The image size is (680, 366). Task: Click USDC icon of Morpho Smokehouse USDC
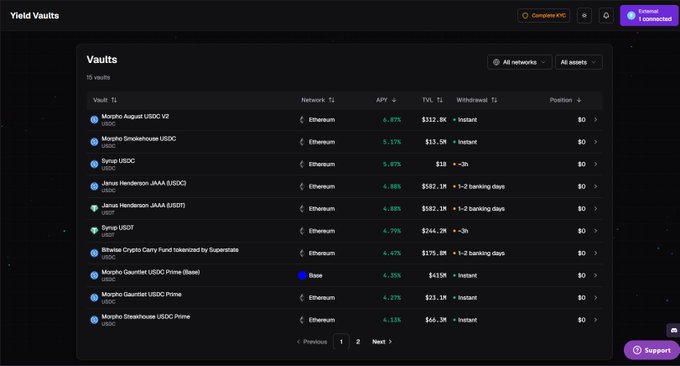pyautogui.click(x=94, y=142)
